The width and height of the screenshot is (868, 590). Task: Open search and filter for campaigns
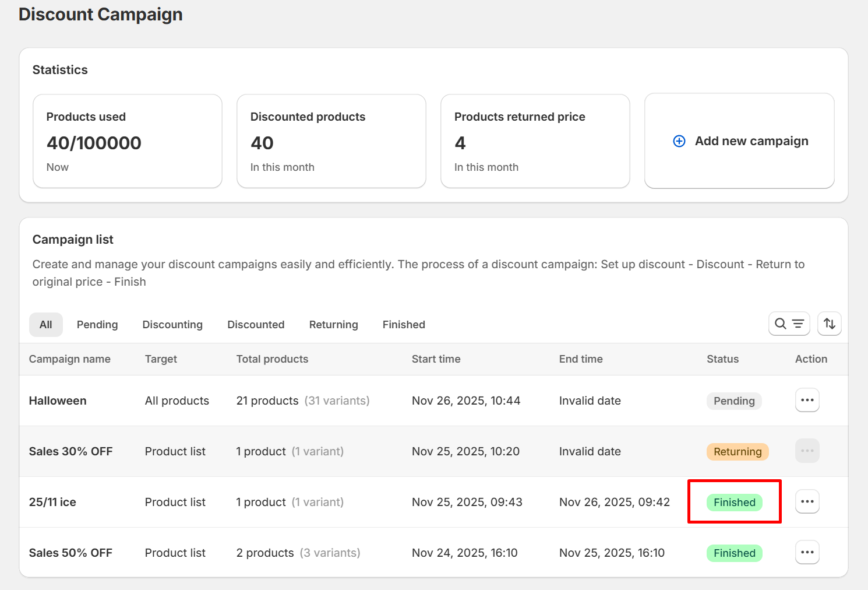789,324
